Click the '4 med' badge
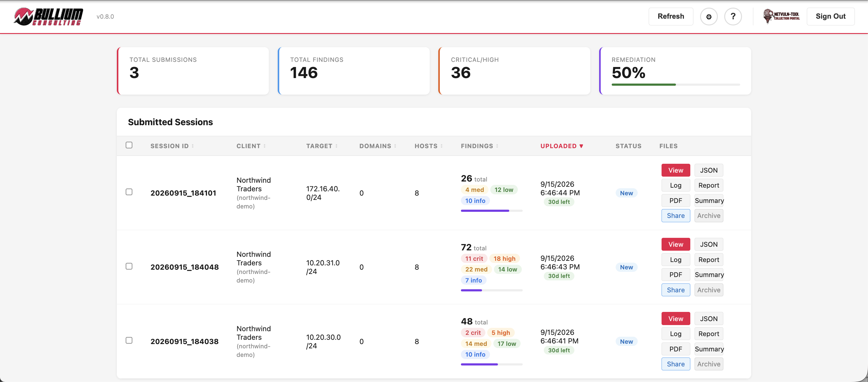 point(474,190)
